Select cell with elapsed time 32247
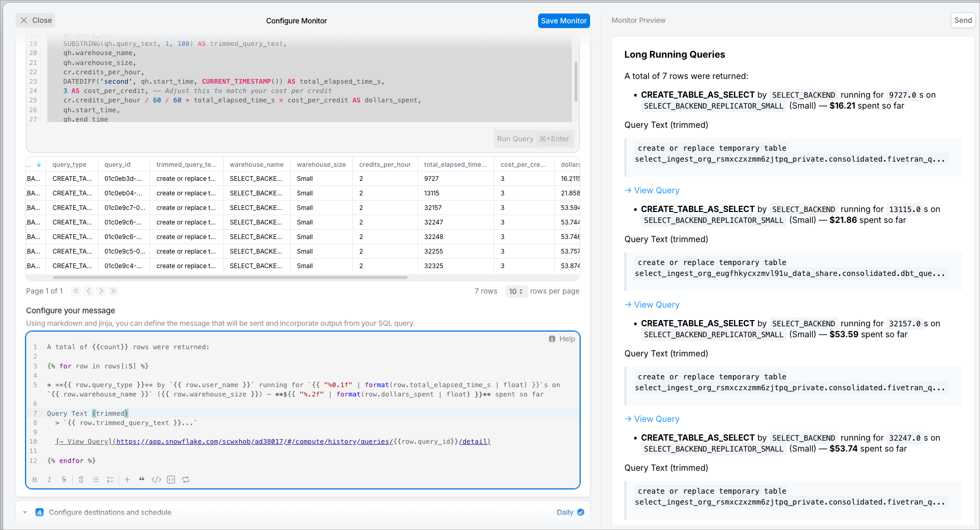 pos(455,222)
